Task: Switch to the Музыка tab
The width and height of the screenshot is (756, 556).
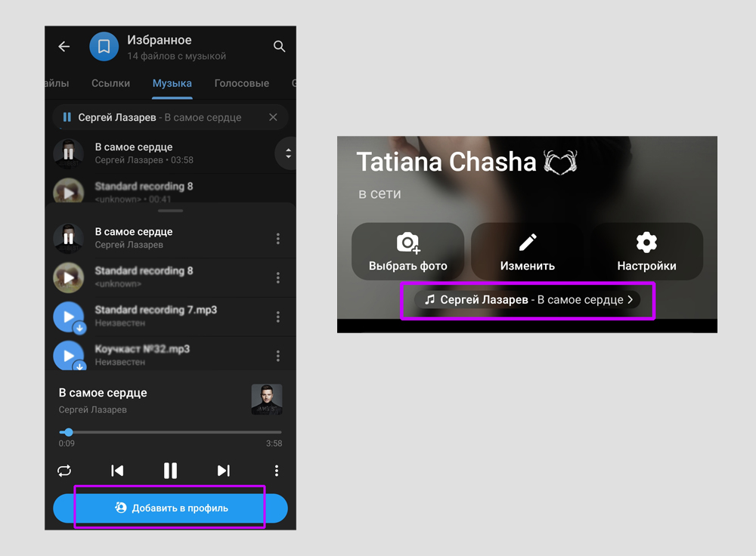Action: point(172,83)
